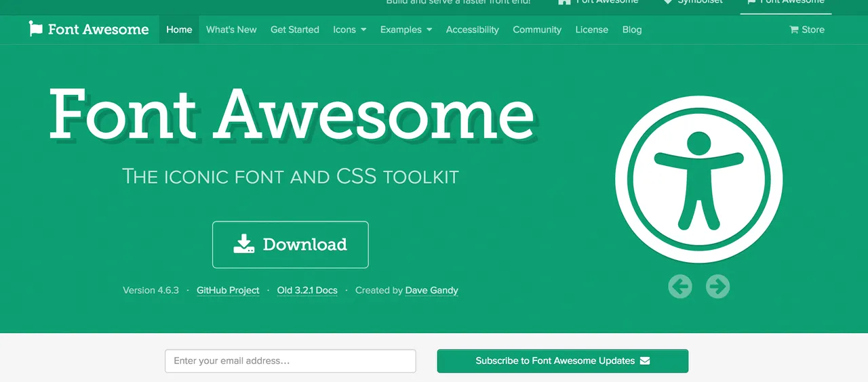Screen dimensions: 868x382
Task: Click the Version 4.6.3 text
Action: (x=151, y=290)
